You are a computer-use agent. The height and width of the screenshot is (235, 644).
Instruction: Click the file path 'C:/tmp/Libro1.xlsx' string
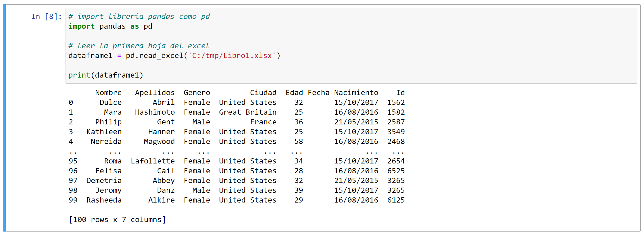click(x=232, y=56)
